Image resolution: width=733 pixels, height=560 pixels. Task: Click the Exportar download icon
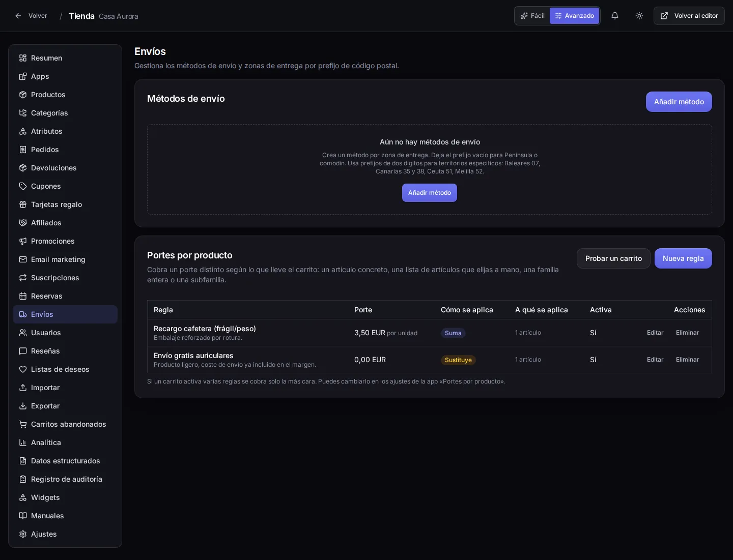coord(23,406)
